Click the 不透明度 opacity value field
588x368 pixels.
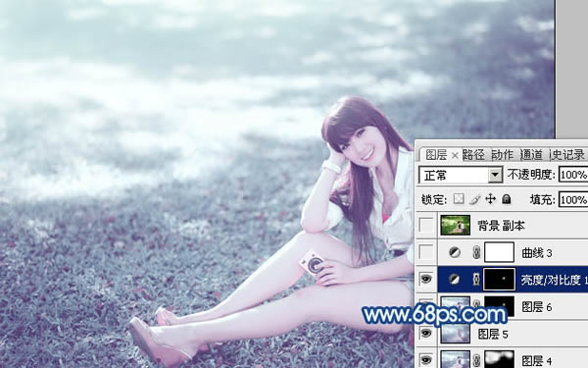pyautogui.click(x=573, y=175)
